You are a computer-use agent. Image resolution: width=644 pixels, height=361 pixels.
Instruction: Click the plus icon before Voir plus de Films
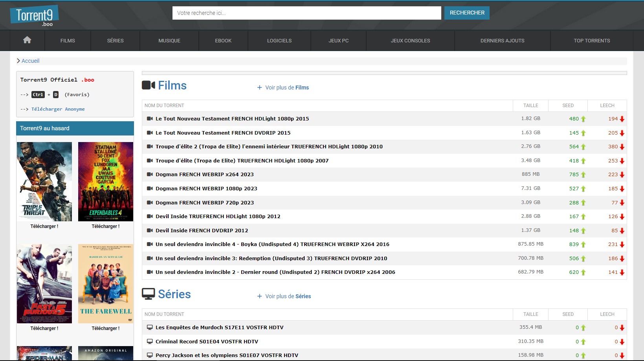[x=259, y=88]
